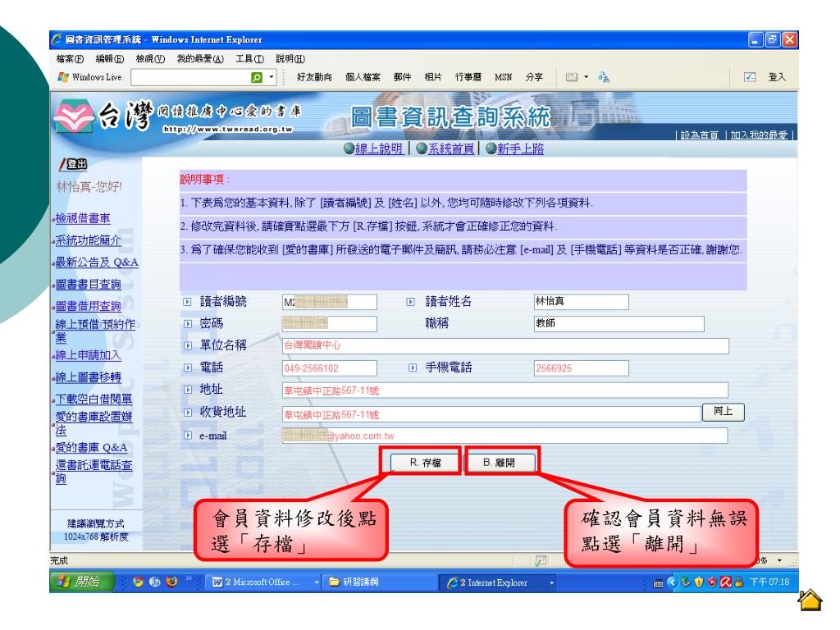This screenshot has height=630, width=840.
Task: Click the 設為首頁 link
Action: coord(699,135)
